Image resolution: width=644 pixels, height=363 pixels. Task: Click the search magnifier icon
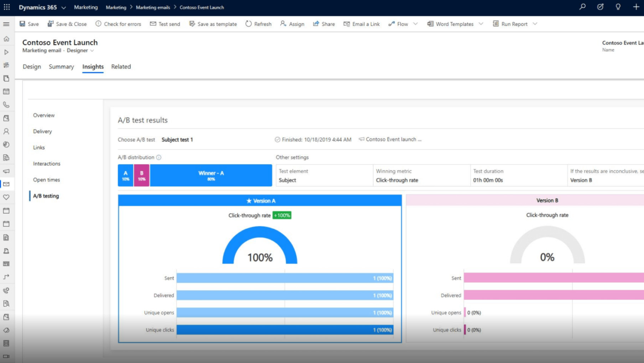pos(582,7)
